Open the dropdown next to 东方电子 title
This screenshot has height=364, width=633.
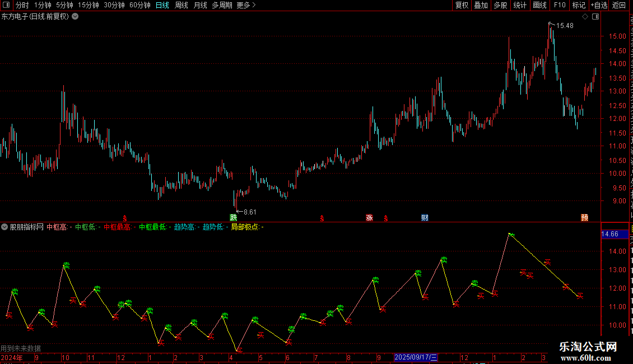[x=75, y=17]
